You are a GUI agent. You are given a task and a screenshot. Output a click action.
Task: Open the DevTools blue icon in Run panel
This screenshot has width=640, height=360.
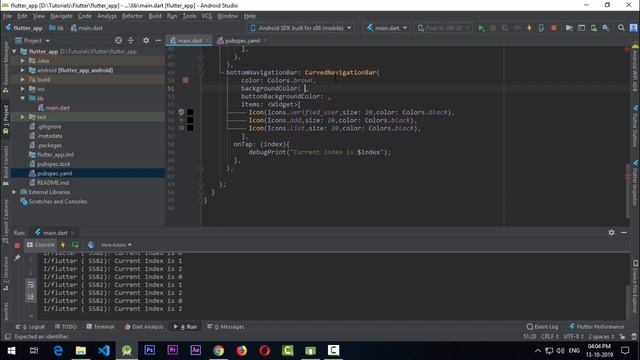[x=91, y=245]
